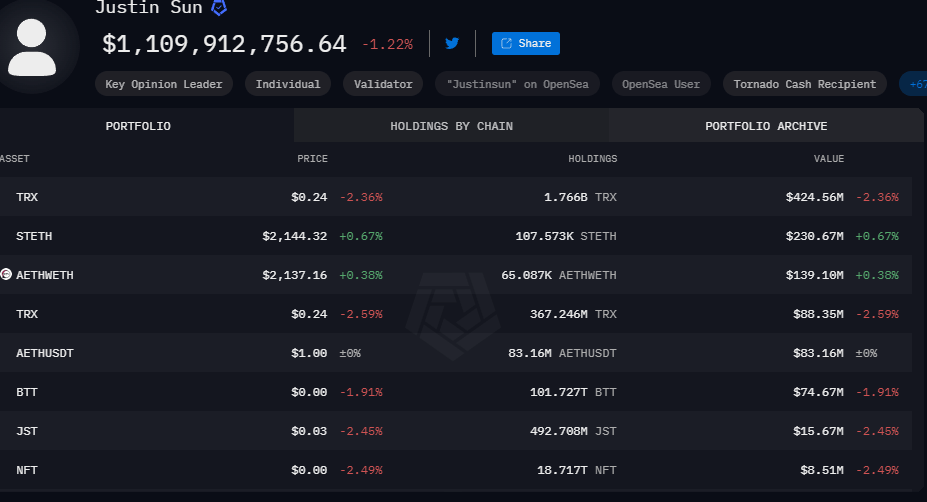The width and height of the screenshot is (927, 502).
Task: Sort by the PRICE column header
Action: pyautogui.click(x=312, y=158)
